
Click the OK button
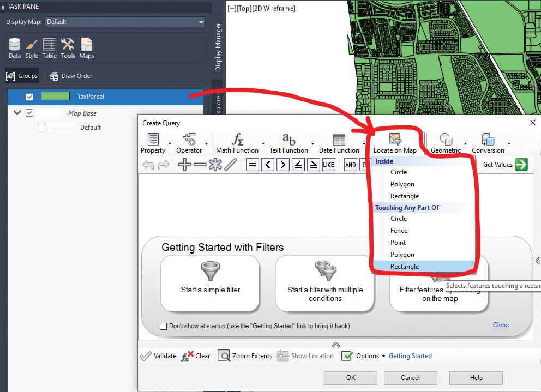click(351, 378)
